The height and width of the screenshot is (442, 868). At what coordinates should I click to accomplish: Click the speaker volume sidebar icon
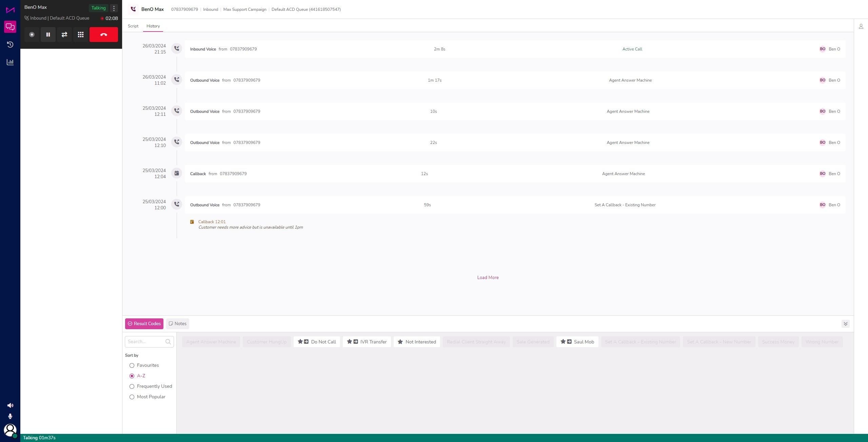(x=10, y=405)
